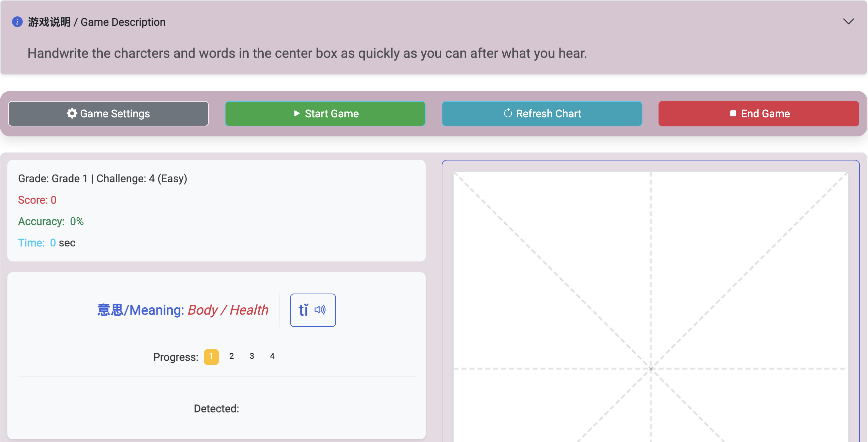Click the Detected result area

pos(216,409)
